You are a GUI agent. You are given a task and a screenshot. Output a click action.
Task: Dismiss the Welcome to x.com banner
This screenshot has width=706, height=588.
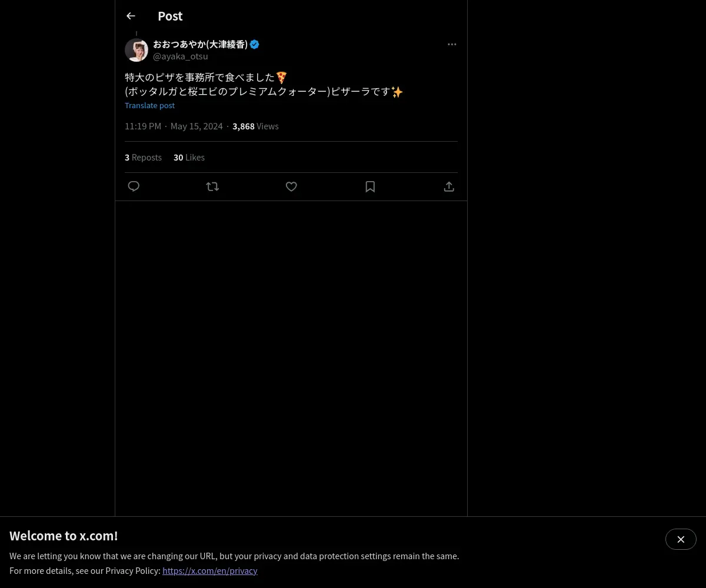(681, 539)
